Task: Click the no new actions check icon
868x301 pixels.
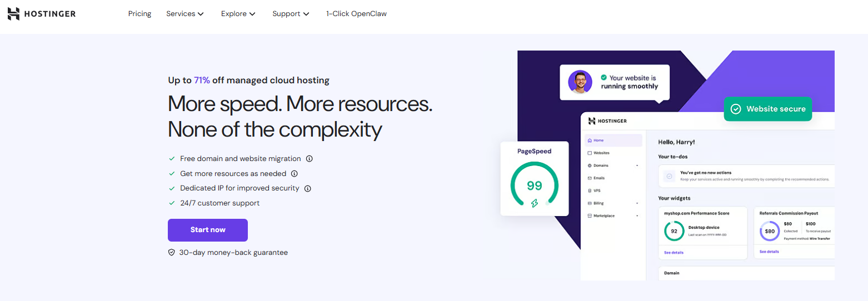Action: 670,176
